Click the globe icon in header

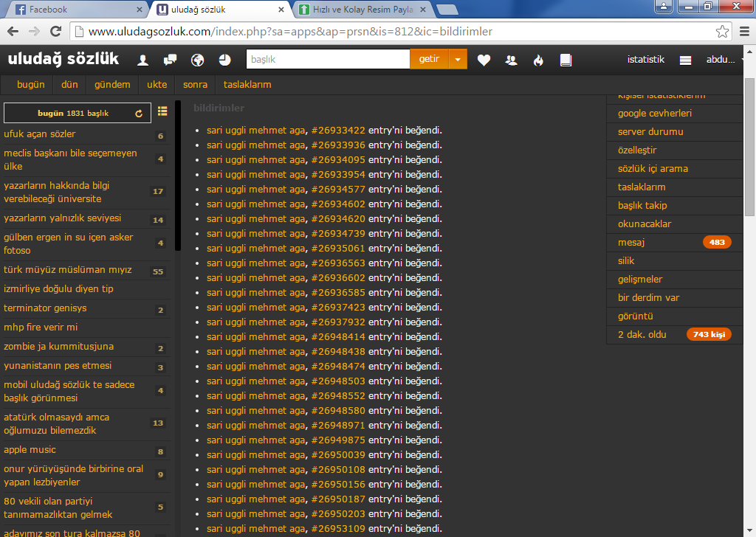[x=197, y=60]
